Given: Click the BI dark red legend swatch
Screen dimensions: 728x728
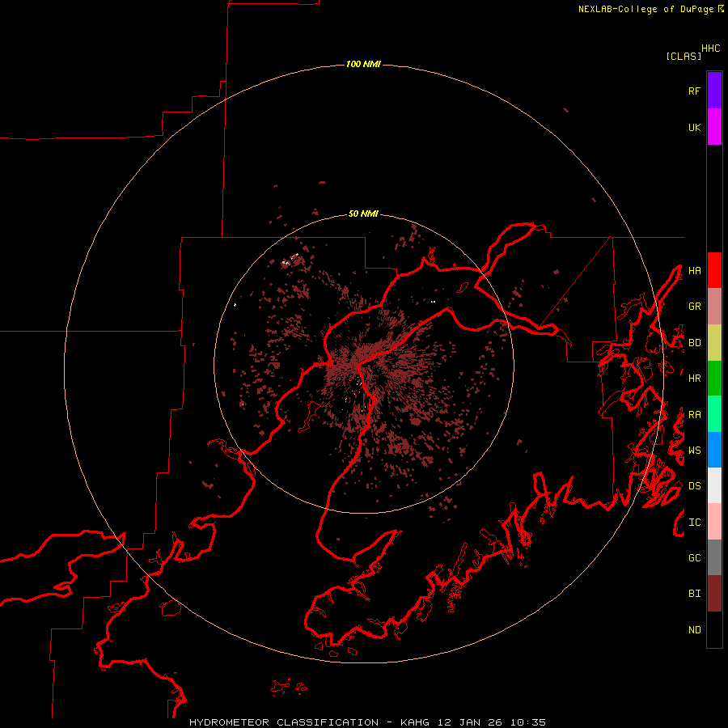Looking at the screenshot, I should point(714,594).
